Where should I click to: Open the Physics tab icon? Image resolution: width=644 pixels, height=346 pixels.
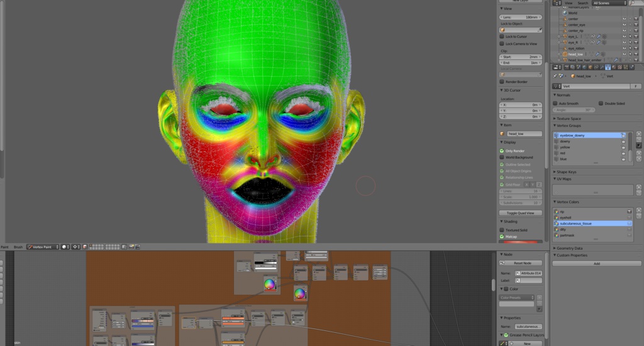pos(631,67)
